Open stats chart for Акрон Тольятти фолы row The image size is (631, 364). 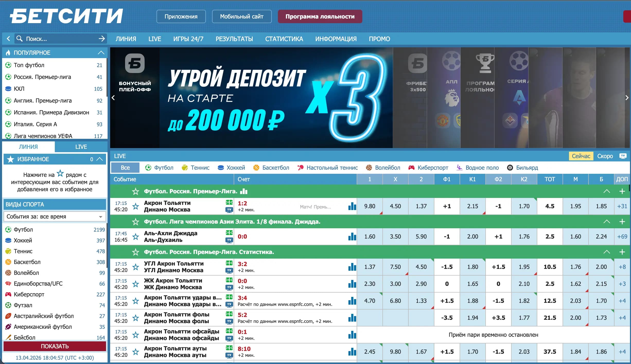pyautogui.click(x=352, y=318)
